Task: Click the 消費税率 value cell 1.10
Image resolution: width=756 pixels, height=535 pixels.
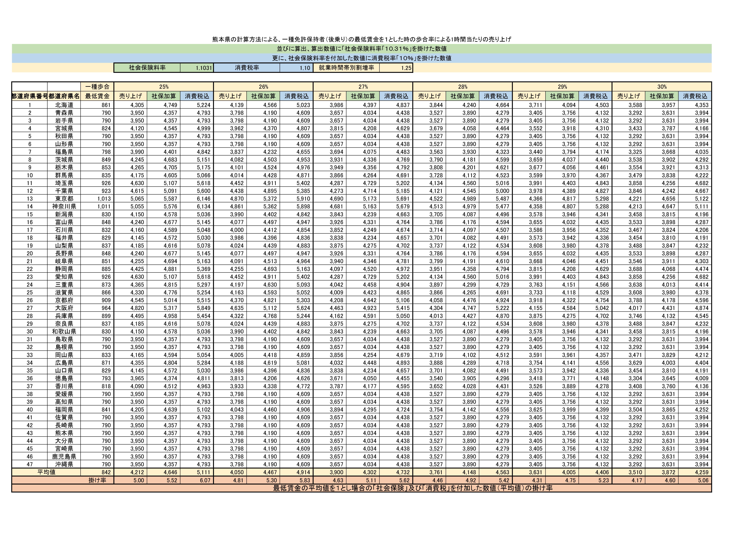Action: tap(296, 68)
